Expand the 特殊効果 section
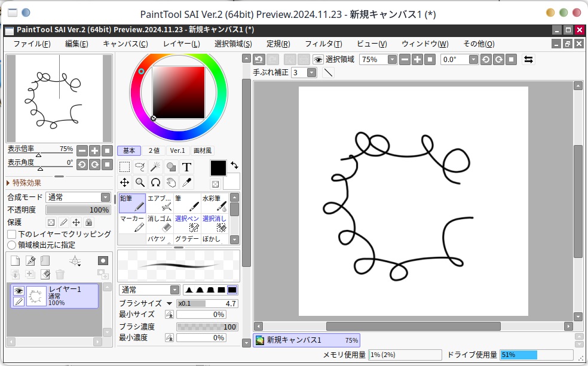This screenshot has width=588, height=366. click(8, 183)
